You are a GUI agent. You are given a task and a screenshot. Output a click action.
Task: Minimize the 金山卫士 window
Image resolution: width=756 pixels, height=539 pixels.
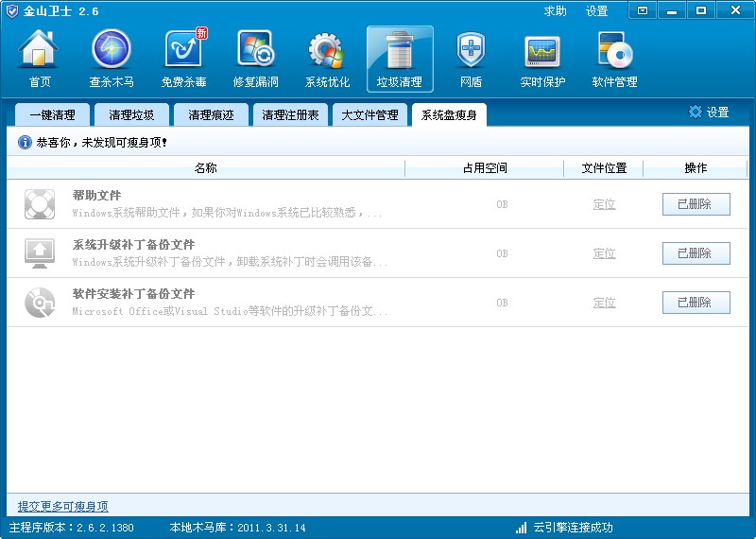(672, 10)
